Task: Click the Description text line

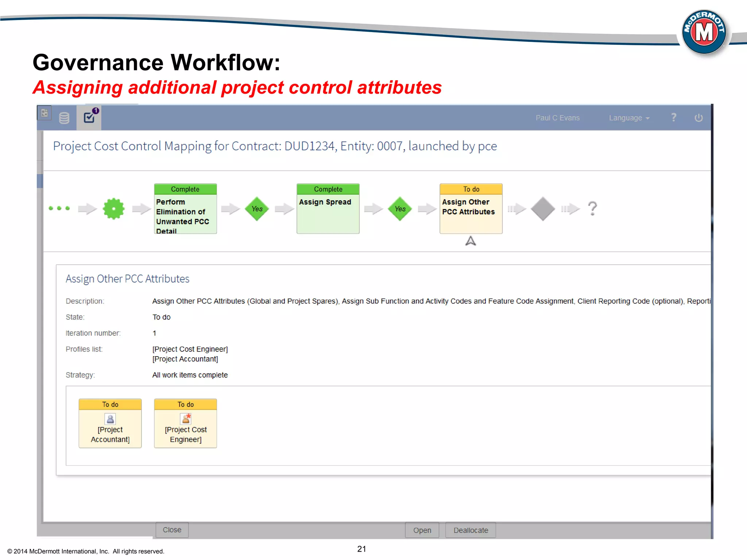Action: pyautogui.click(x=431, y=301)
